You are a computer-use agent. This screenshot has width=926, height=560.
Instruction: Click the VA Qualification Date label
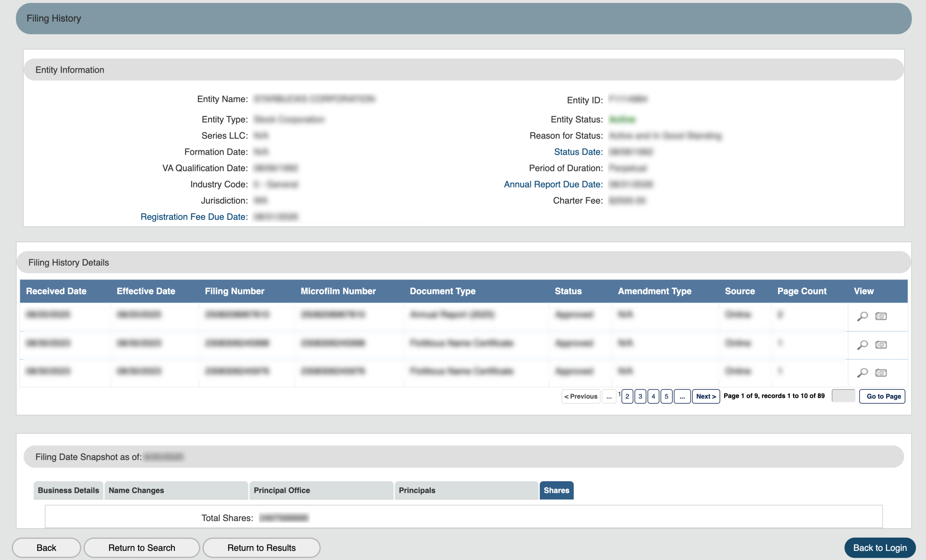coord(205,168)
